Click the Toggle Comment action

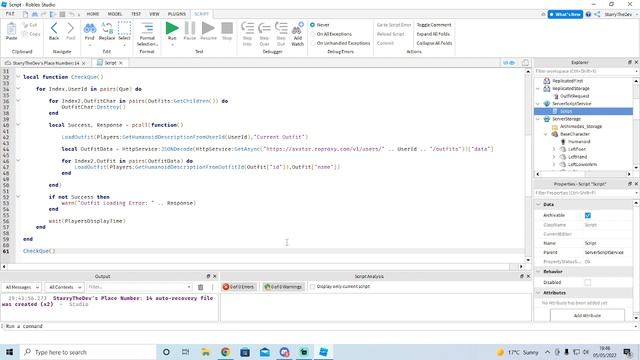coord(434,25)
